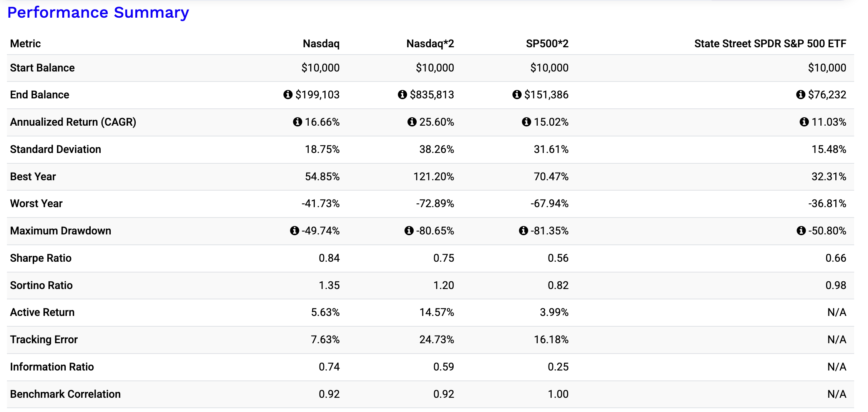The image size is (868, 412).
Task: Select the Nasdaq column header
Action: point(321,44)
